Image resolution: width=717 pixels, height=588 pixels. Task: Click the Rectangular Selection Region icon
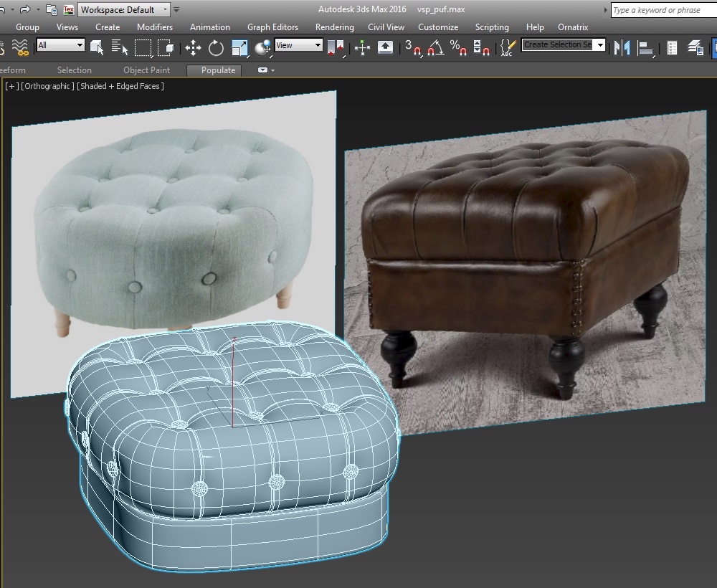[x=143, y=48]
